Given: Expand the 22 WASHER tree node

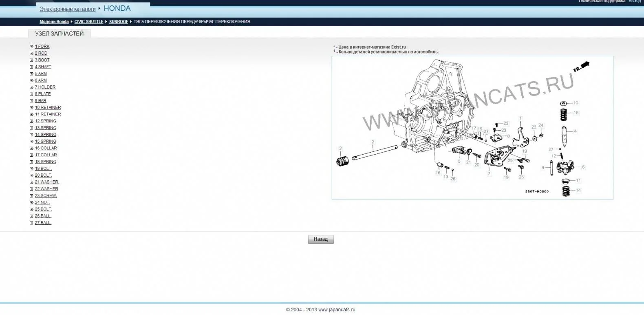Looking at the screenshot, I should click(31, 189).
